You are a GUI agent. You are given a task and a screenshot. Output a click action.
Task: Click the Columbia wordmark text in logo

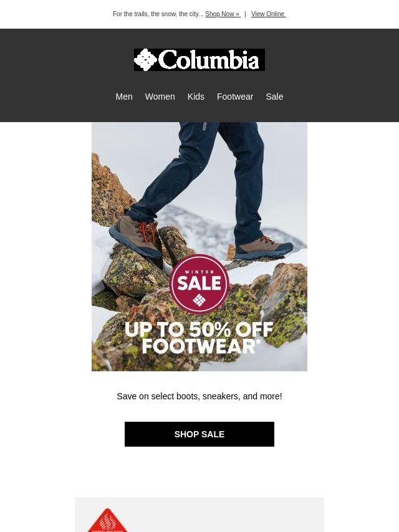209,60
